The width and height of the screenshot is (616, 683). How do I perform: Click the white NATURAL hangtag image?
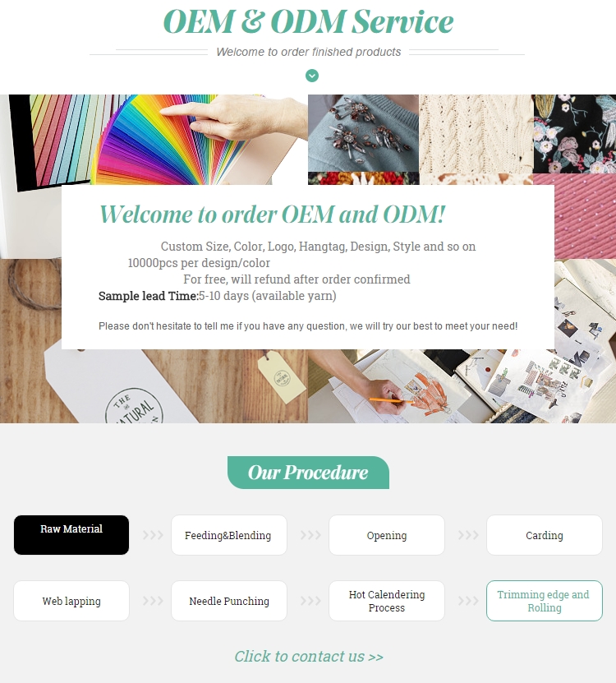(x=154, y=386)
